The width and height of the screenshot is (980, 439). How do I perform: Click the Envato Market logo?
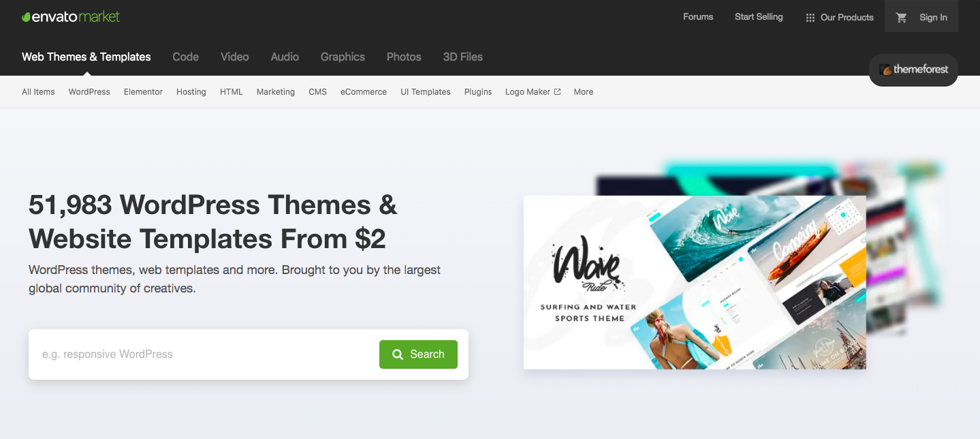pos(71,16)
